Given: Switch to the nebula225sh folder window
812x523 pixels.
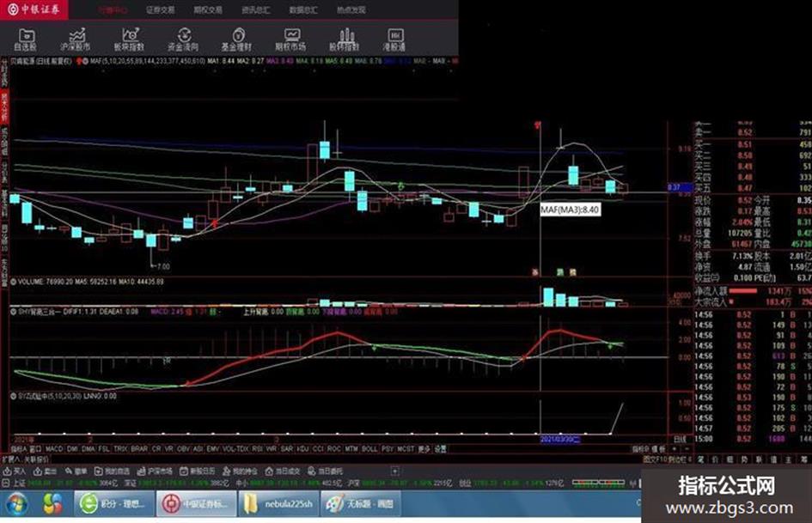Looking at the screenshot, I should (x=278, y=504).
